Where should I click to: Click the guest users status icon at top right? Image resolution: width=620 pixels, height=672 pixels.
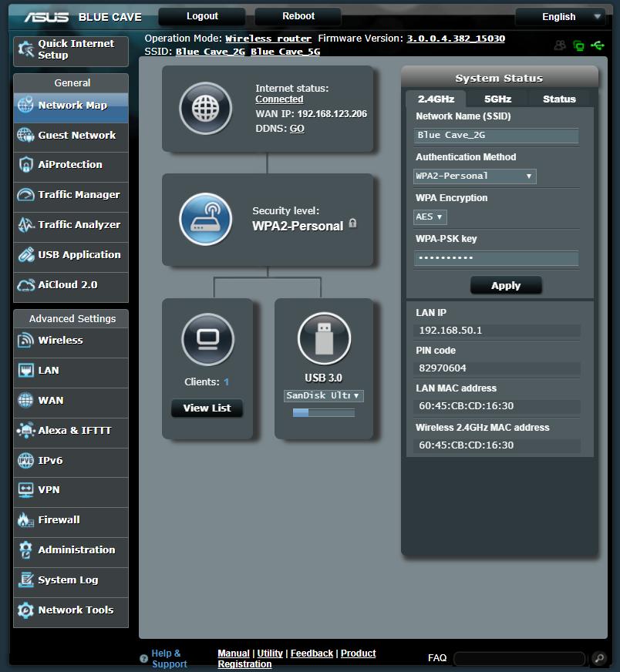click(x=560, y=45)
